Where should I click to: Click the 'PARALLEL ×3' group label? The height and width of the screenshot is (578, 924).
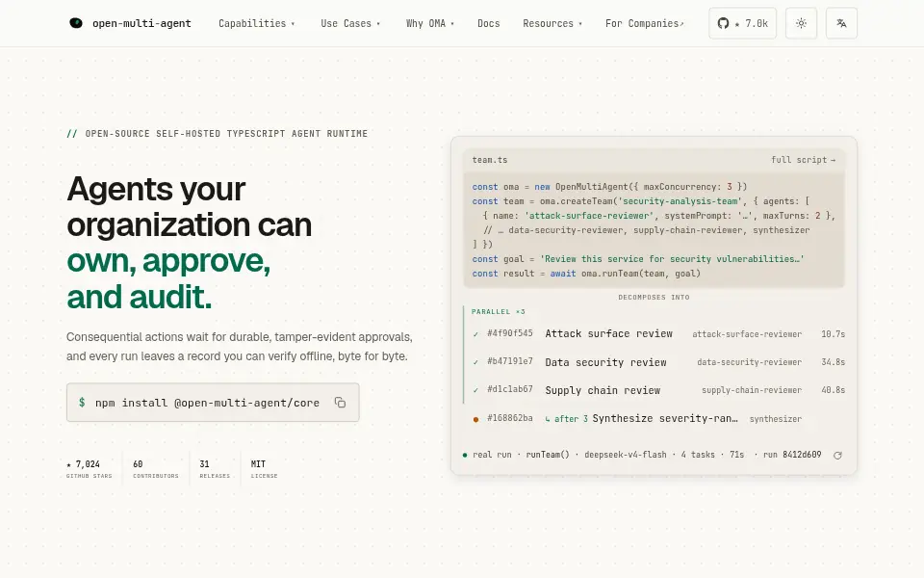click(x=498, y=311)
